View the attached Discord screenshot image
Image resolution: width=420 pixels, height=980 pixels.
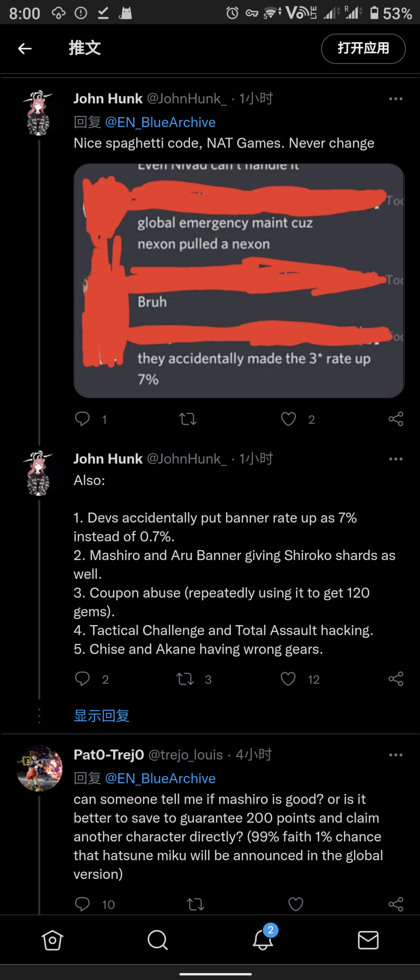click(239, 281)
